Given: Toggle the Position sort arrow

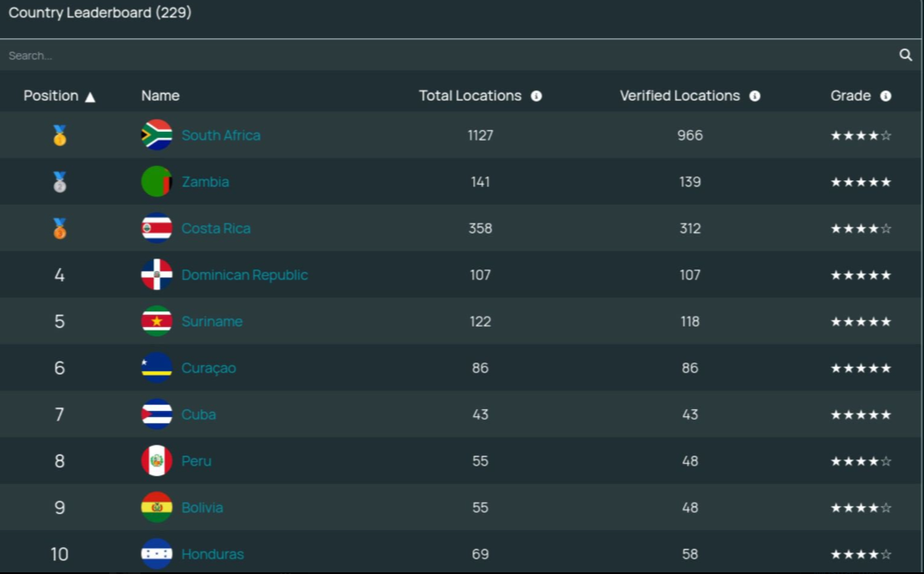Looking at the screenshot, I should tap(90, 97).
